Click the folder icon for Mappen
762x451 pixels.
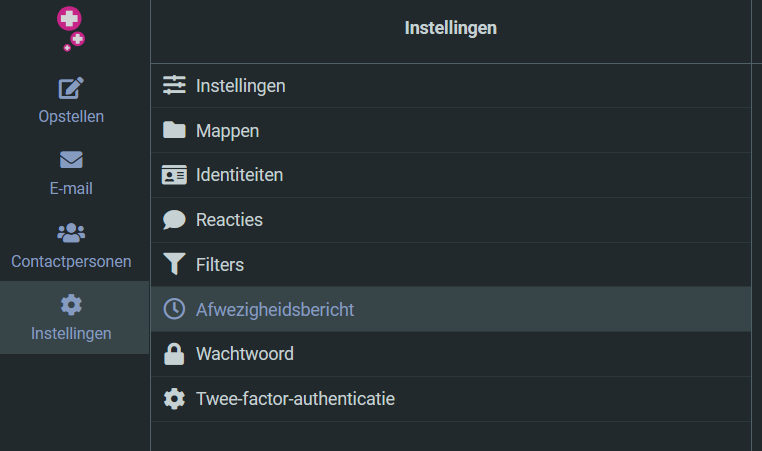[x=174, y=131]
